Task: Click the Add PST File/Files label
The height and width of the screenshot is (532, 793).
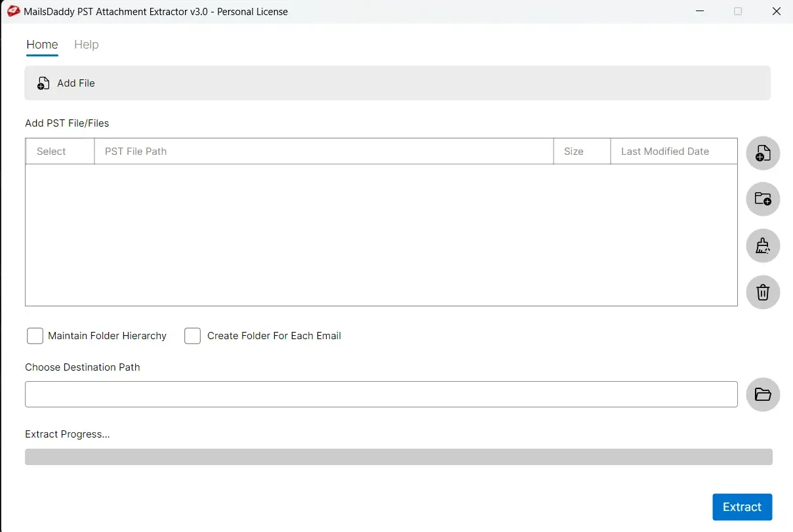Action: pos(67,123)
